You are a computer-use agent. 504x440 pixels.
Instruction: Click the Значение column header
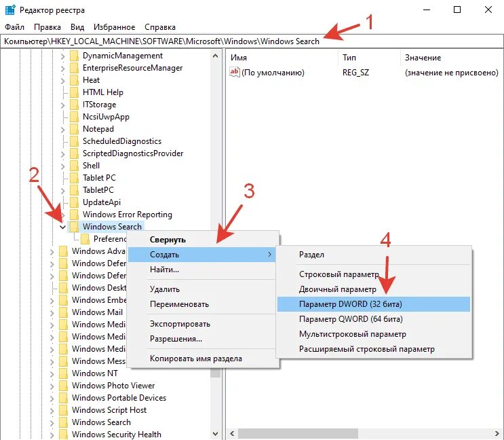point(452,58)
